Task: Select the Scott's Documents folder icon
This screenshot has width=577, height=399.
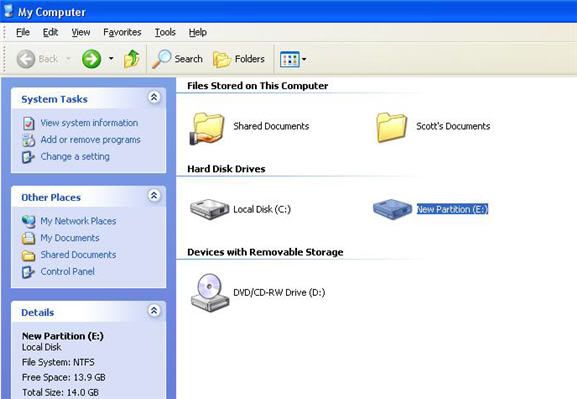Action: click(392, 127)
